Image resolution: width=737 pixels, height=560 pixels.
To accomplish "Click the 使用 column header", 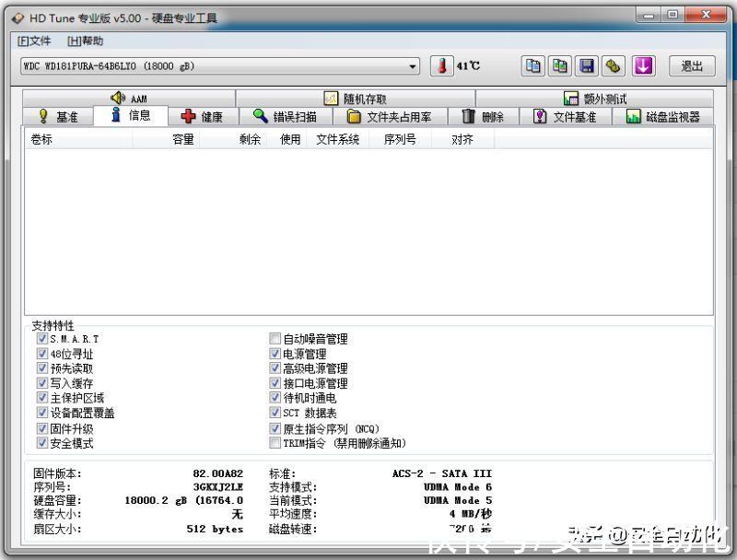I will [287, 139].
